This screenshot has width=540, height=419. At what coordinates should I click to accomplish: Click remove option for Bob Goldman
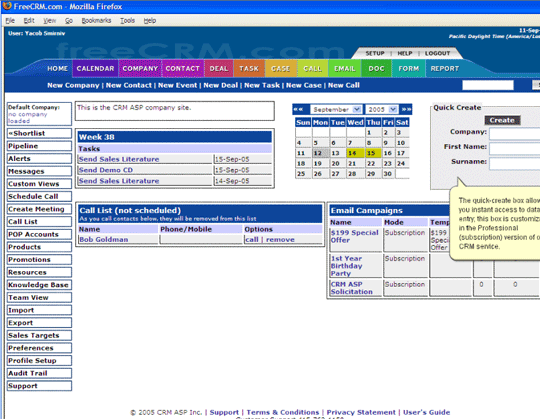click(x=280, y=239)
